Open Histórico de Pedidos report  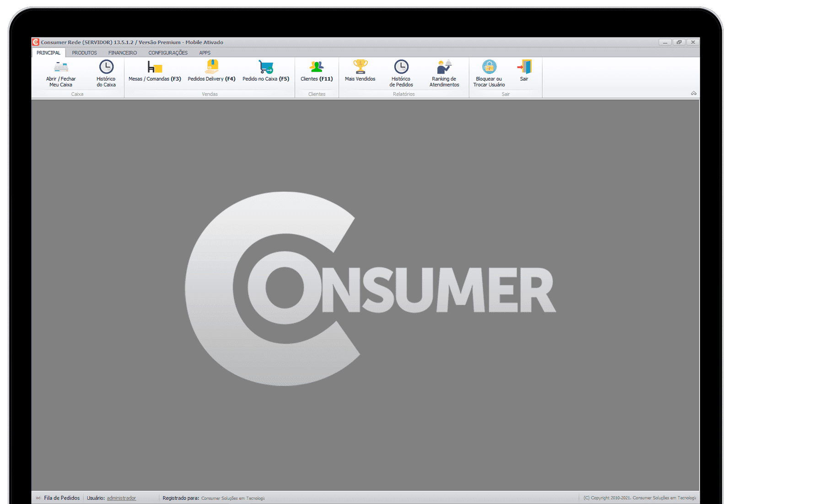pyautogui.click(x=401, y=73)
